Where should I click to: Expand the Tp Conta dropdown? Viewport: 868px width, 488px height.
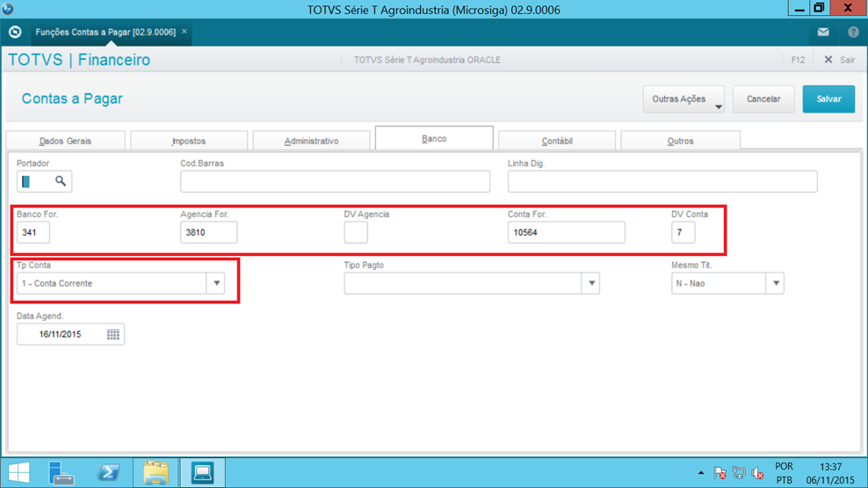[x=216, y=283]
